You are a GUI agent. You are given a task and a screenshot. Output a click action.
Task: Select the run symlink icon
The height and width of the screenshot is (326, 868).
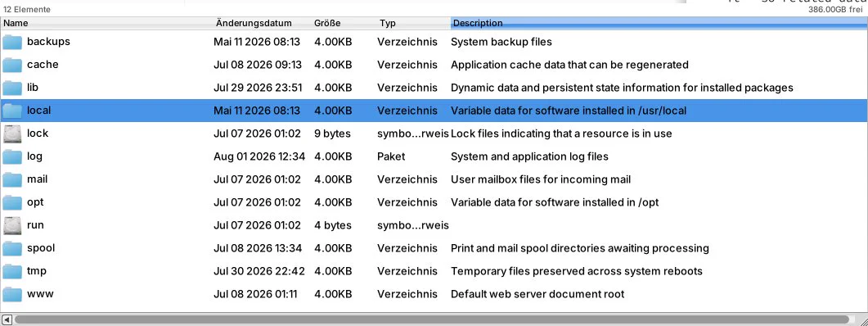click(x=12, y=225)
